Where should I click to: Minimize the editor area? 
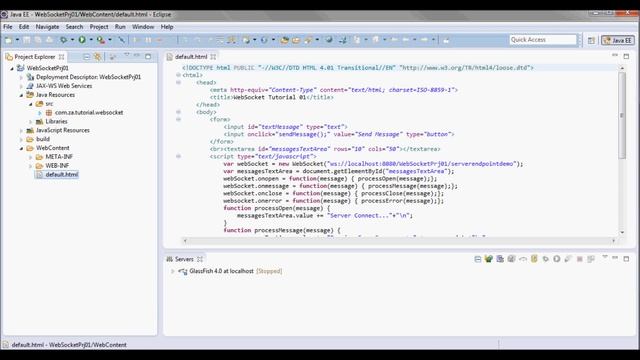pyautogui.click(x=615, y=55)
